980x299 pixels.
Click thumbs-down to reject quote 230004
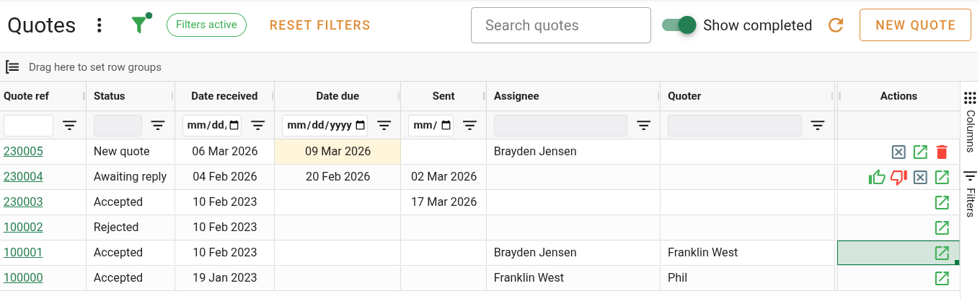coord(899,177)
